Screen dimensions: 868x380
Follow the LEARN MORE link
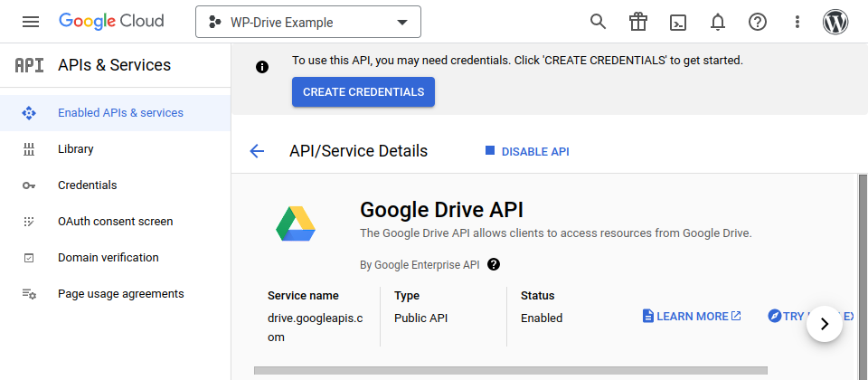pyautogui.click(x=692, y=316)
